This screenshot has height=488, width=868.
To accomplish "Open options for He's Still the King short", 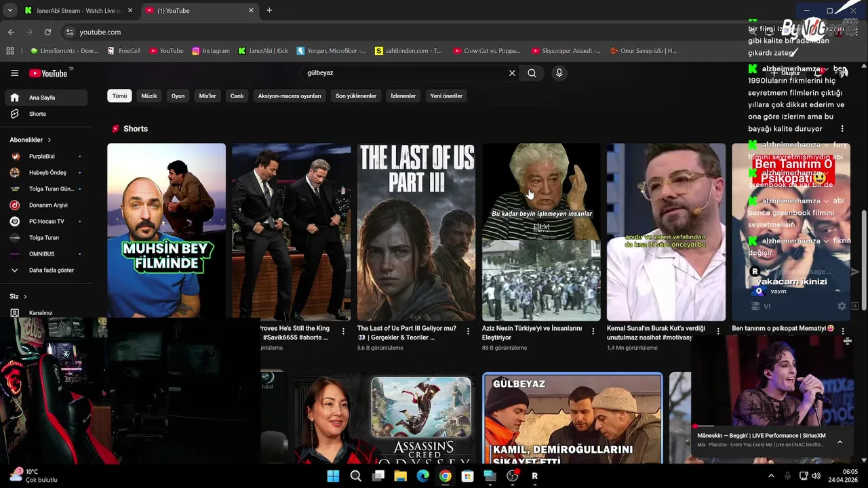I will click(344, 331).
